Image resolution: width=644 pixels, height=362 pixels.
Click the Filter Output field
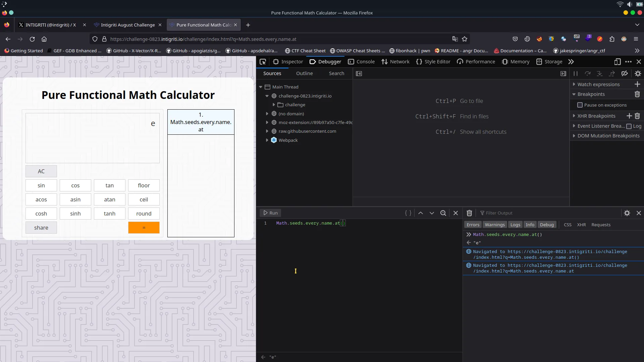click(549, 213)
